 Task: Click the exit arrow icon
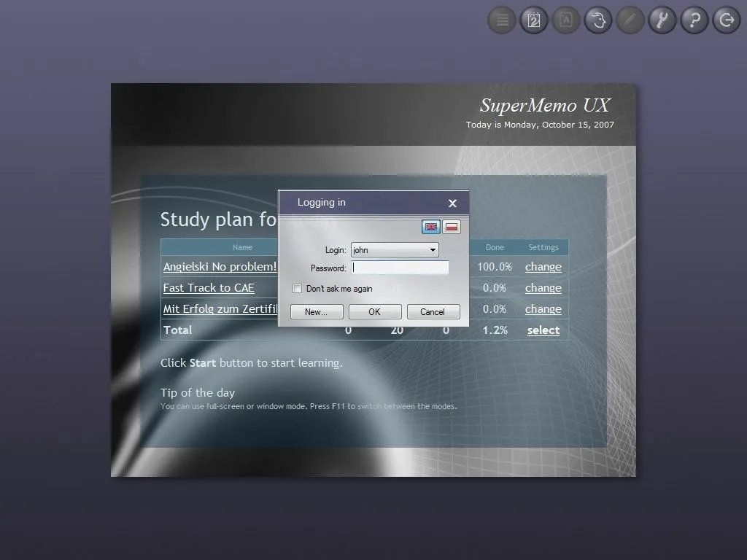tap(726, 20)
